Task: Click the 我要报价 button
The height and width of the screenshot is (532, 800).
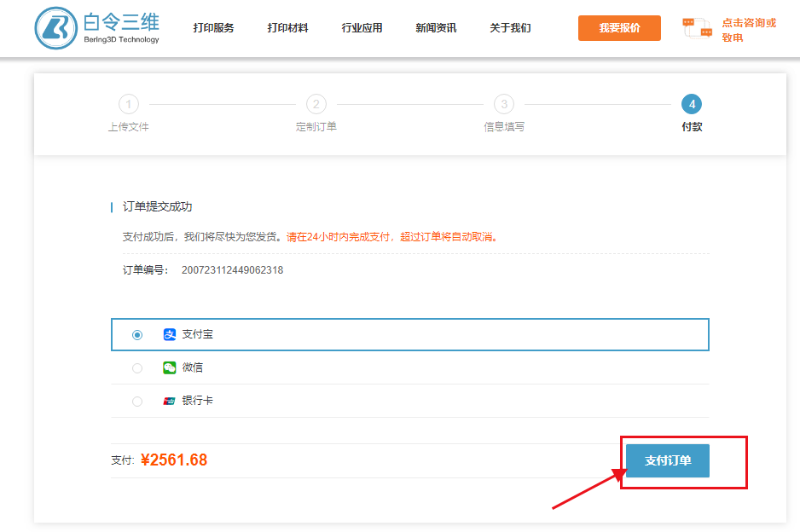Action: [x=619, y=28]
